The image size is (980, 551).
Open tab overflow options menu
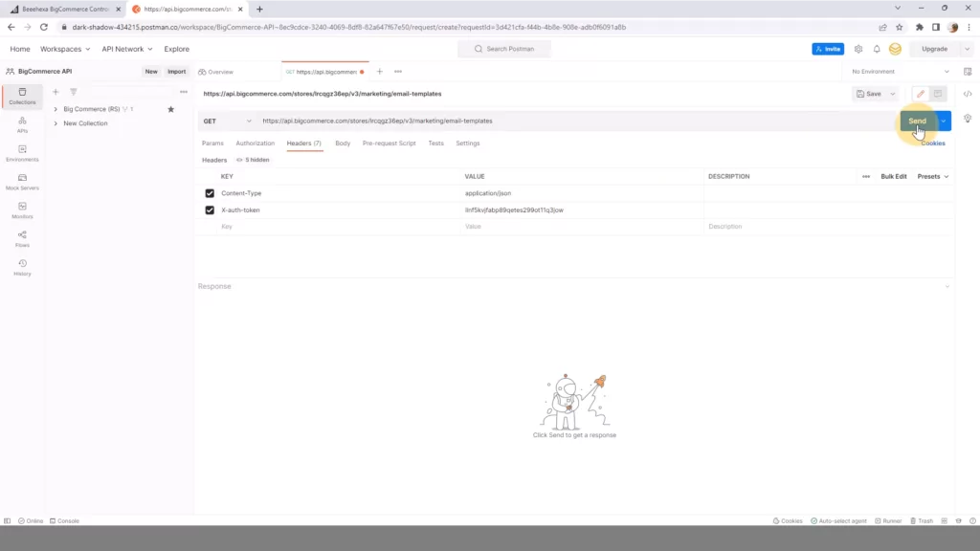pos(398,72)
